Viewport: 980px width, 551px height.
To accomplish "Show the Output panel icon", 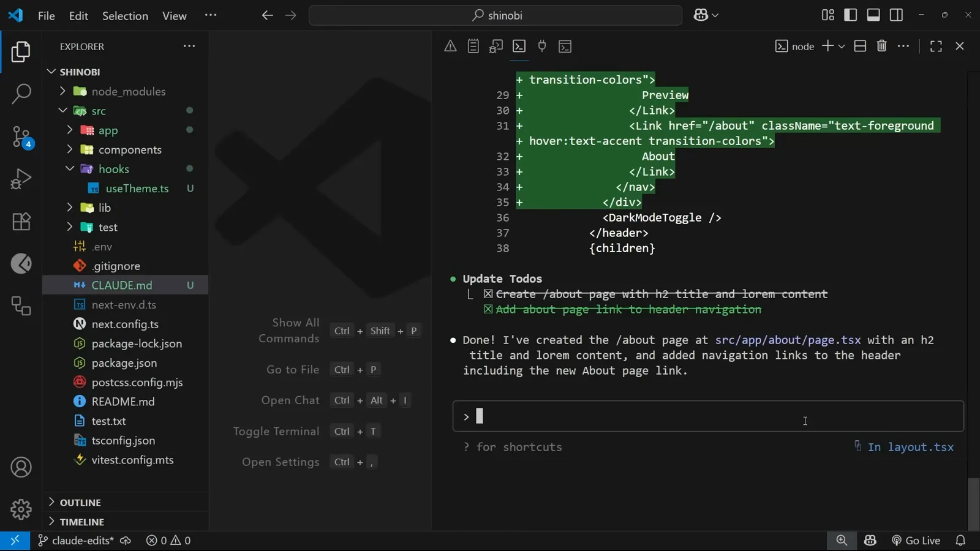I will click(473, 46).
